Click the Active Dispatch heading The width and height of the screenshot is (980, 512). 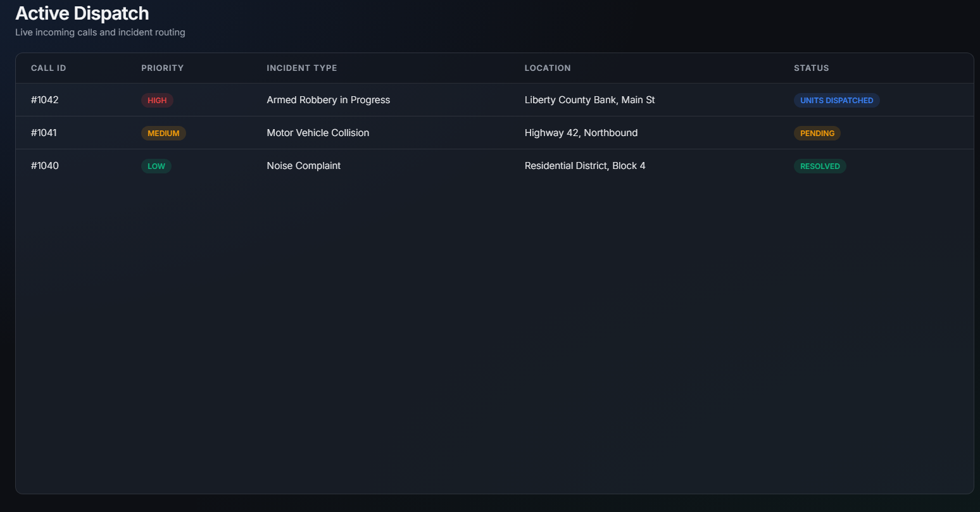point(82,13)
